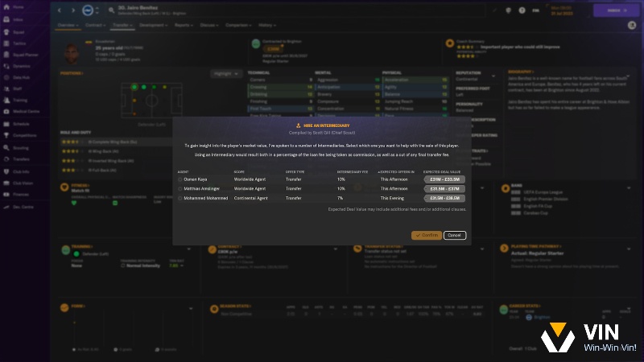The image size is (644, 362).
Task: Expand the Form panel chevron
Action: (x=191, y=309)
